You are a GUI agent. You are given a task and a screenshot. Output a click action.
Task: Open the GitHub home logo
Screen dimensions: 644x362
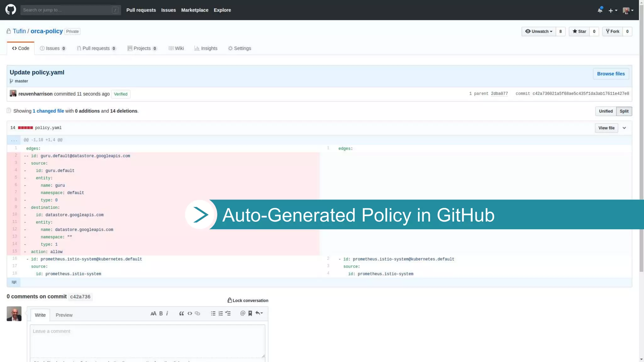coord(11,10)
